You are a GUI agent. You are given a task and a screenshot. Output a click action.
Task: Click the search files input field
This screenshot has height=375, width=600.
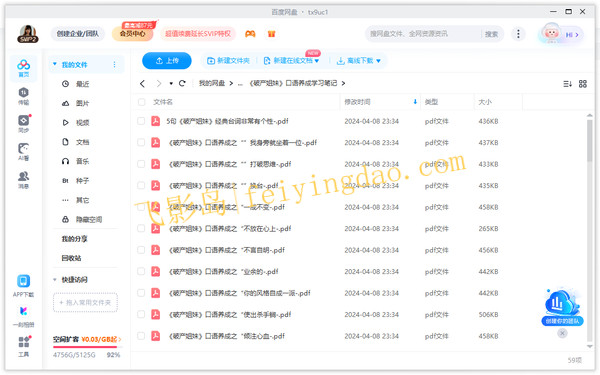[x=423, y=34]
